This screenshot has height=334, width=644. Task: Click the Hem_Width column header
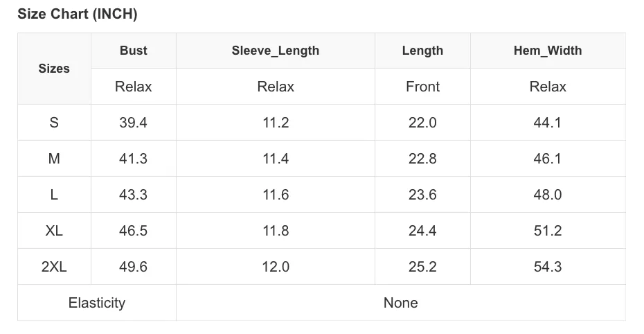pyautogui.click(x=548, y=51)
